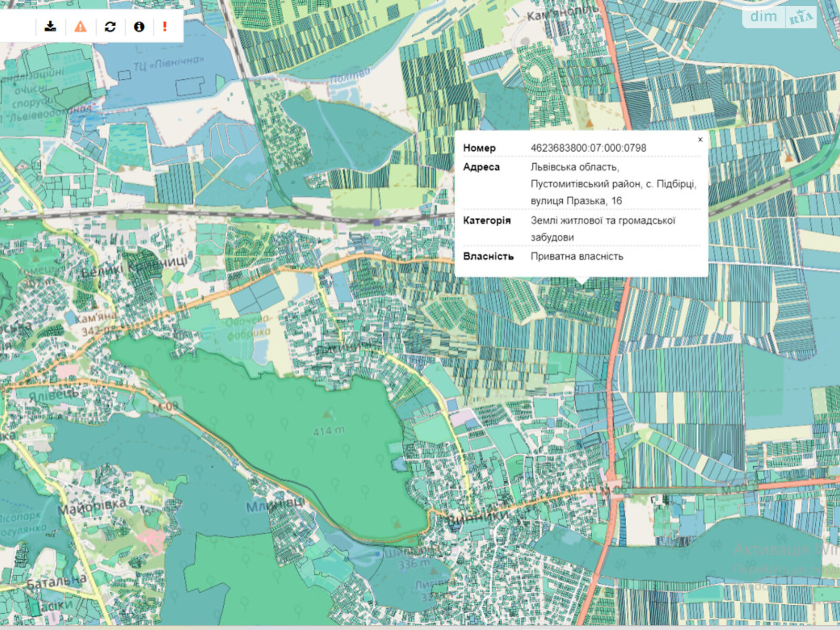Open the info circle icon
The height and width of the screenshot is (630, 840).
click(139, 26)
